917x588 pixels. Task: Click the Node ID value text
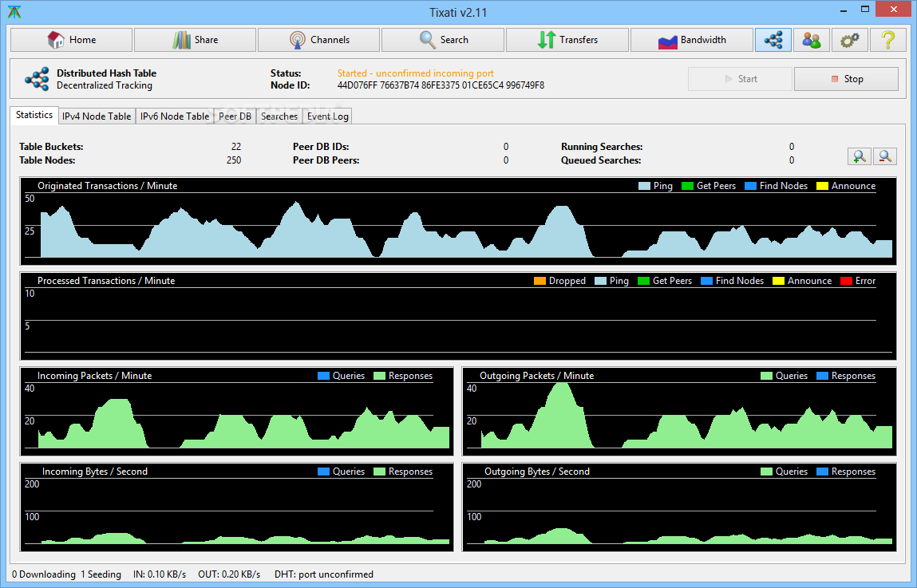pos(441,85)
